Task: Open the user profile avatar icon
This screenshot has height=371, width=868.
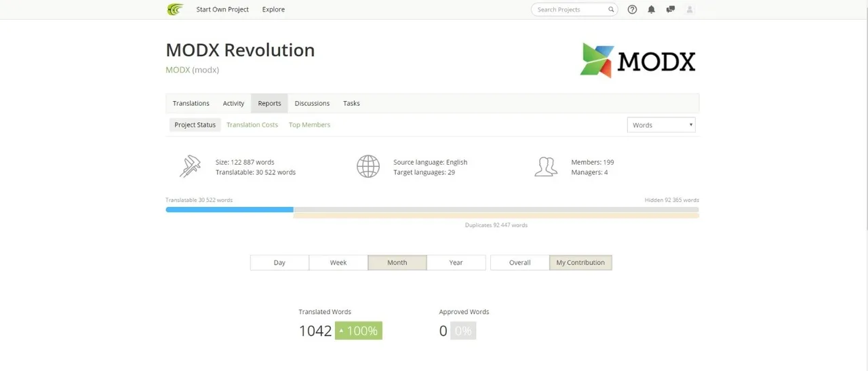Action: [x=690, y=9]
